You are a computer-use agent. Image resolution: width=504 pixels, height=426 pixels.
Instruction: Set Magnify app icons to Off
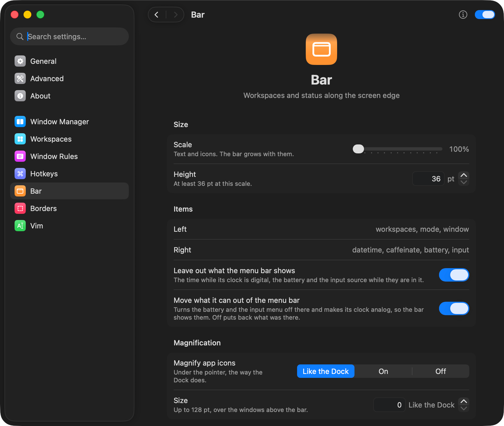pyautogui.click(x=441, y=371)
